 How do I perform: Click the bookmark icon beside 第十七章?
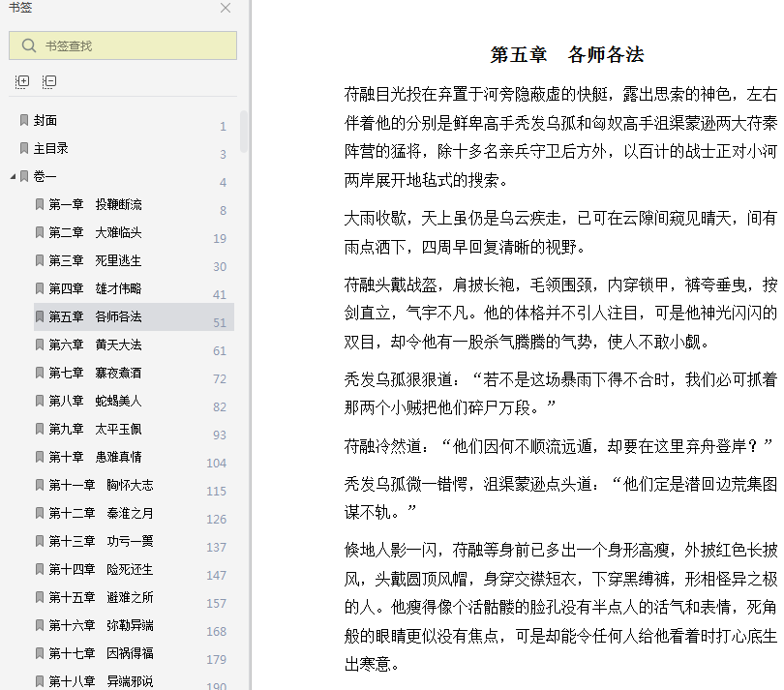(x=40, y=652)
